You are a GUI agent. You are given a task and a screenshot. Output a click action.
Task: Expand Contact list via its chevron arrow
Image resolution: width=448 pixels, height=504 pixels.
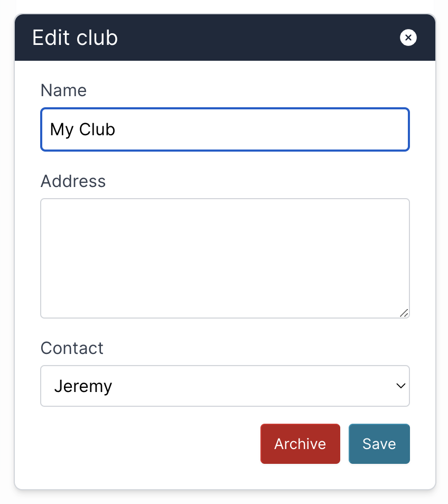click(400, 386)
